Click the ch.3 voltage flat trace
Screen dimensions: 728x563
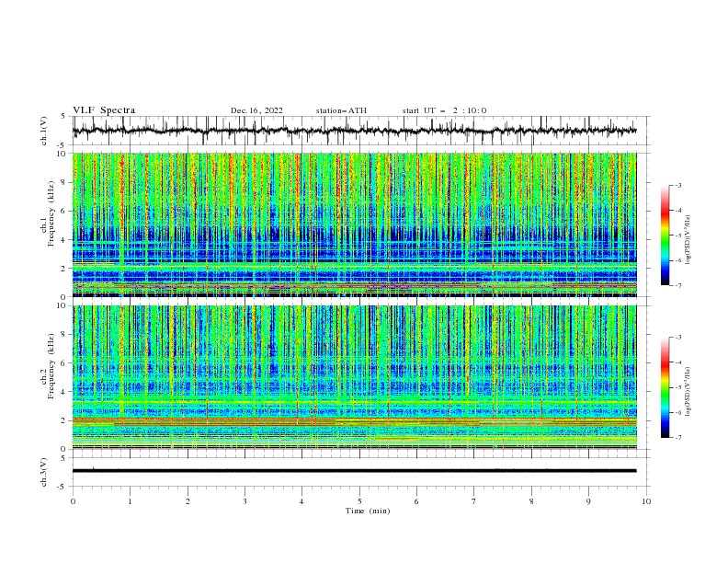[354, 471]
